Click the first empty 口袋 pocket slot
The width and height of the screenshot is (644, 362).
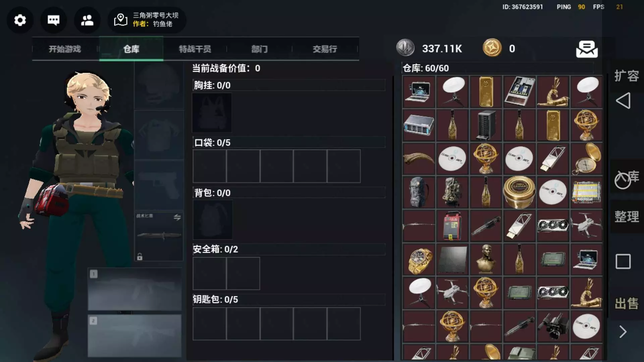point(210,166)
